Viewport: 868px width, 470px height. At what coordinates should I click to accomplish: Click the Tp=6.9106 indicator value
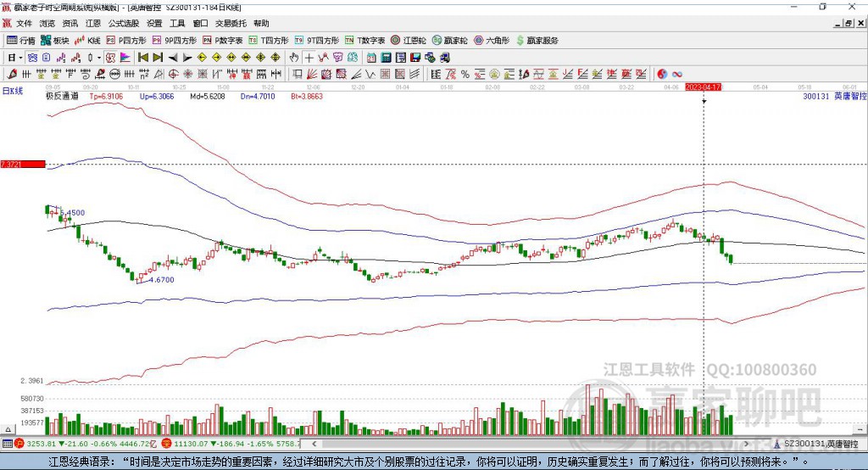[x=106, y=96]
